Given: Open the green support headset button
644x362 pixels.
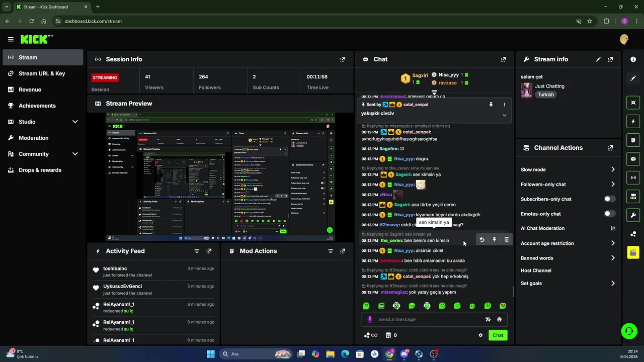Looking at the screenshot, I should pyautogui.click(x=629, y=331).
